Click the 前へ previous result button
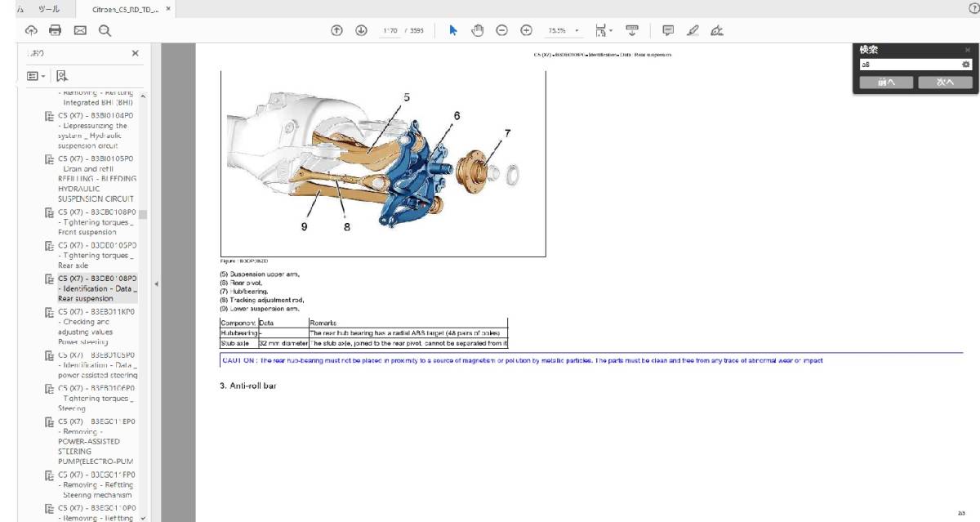Viewport: 980px width, 522px height. (x=887, y=83)
